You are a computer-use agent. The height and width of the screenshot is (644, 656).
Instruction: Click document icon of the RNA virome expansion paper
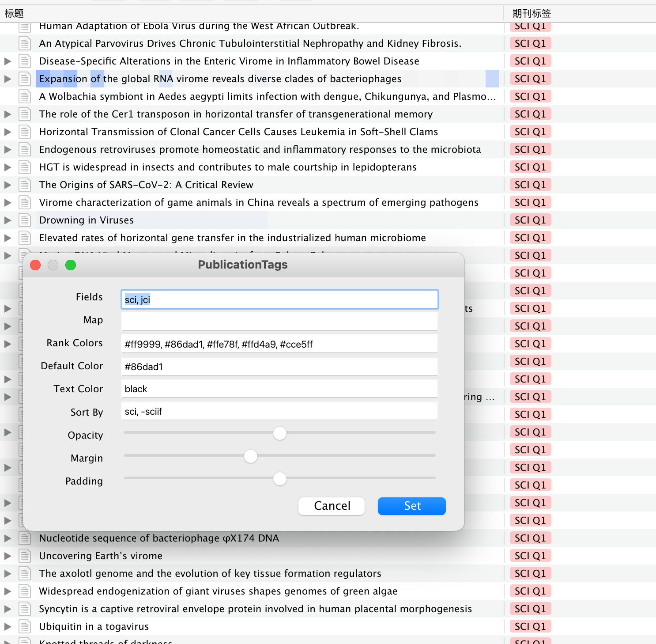click(25, 79)
